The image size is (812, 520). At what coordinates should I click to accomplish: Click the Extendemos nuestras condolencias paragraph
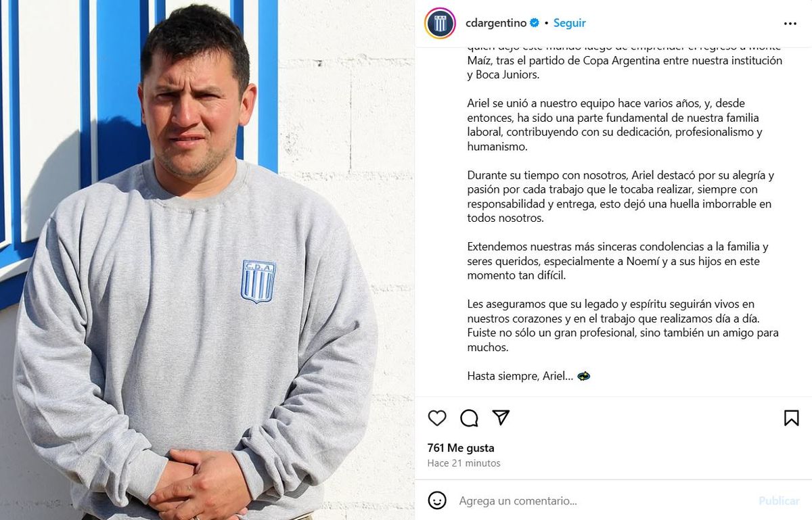point(618,262)
